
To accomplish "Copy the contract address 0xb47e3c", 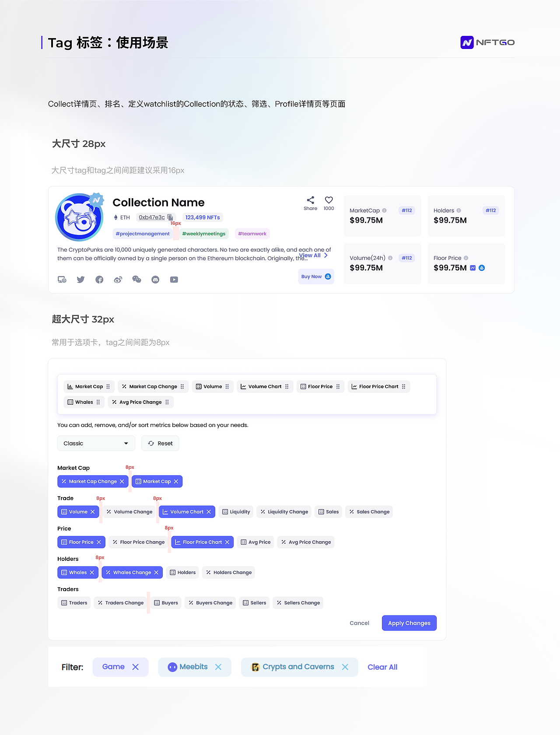I will [170, 217].
